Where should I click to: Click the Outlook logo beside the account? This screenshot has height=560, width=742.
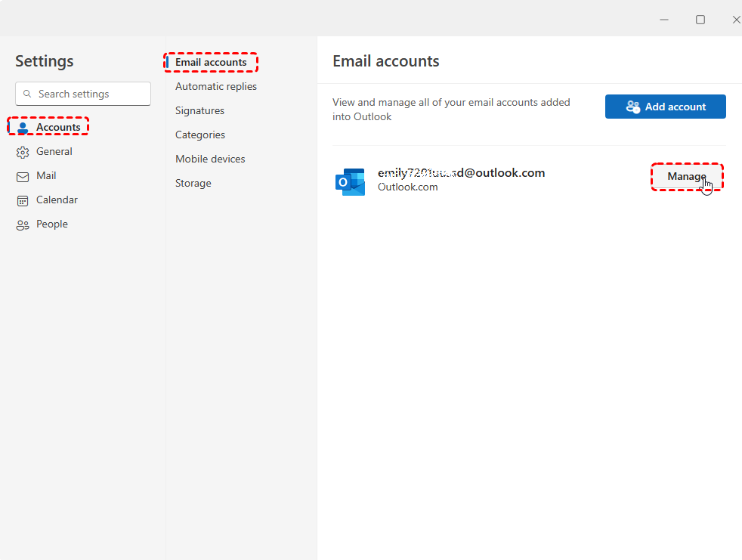pyautogui.click(x=350, y=181)
